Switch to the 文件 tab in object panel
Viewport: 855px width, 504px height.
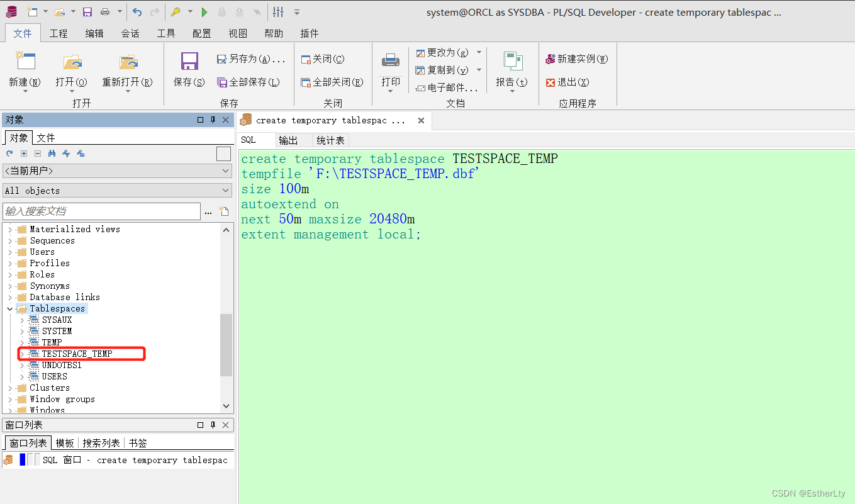[45, 138]
